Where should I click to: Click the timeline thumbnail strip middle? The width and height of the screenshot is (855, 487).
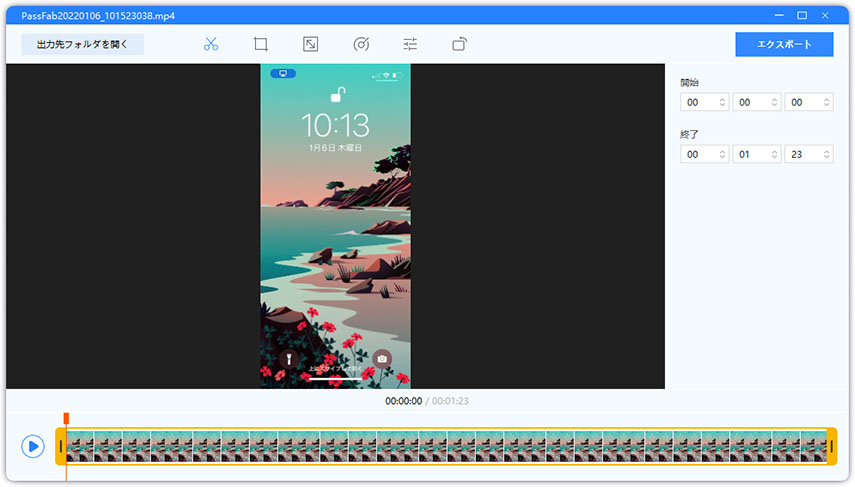[446, 446]
